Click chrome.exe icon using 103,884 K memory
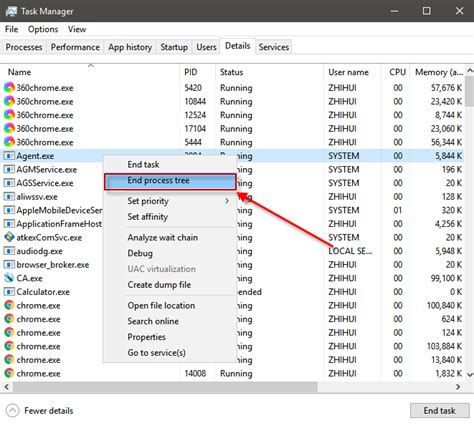474x428 pixels. point(9,346)
